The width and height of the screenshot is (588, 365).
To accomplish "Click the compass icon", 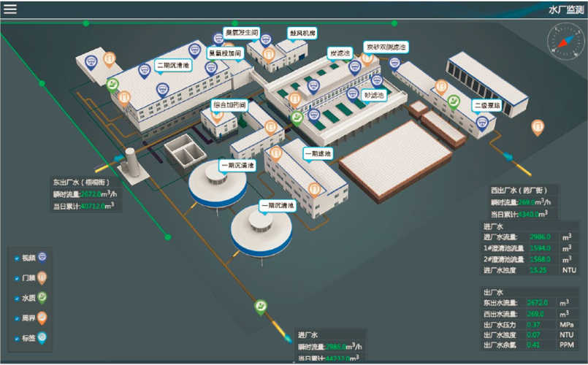I will (565, 41).
